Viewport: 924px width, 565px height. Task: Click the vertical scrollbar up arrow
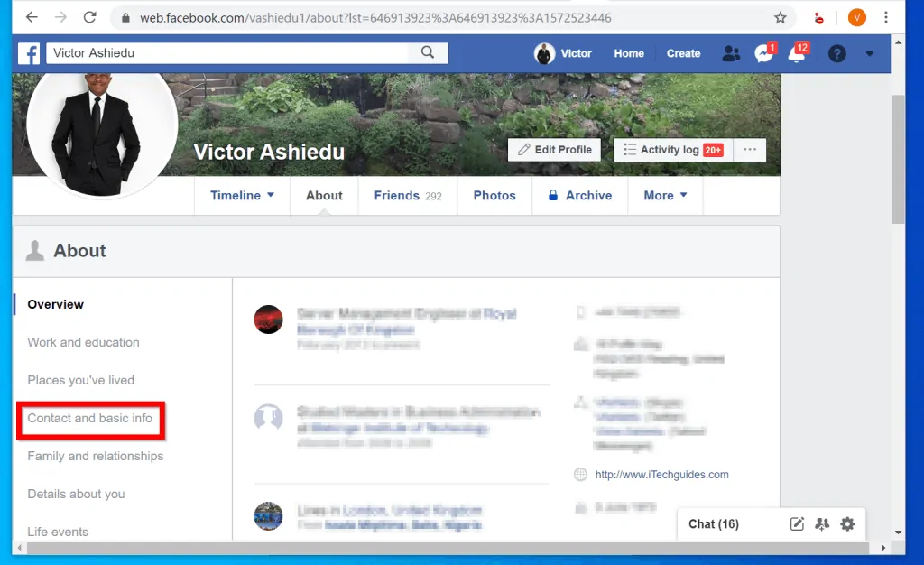point(898,42)
